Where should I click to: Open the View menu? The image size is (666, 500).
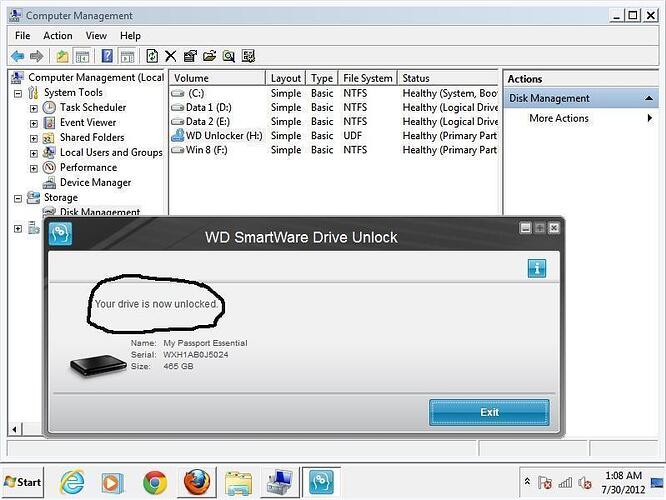pos(96,36)
